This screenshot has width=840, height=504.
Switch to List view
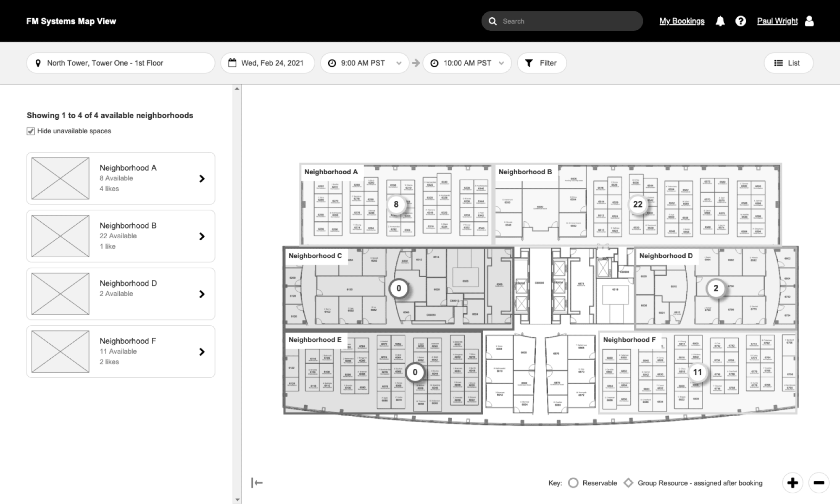(x=788, y=63)
